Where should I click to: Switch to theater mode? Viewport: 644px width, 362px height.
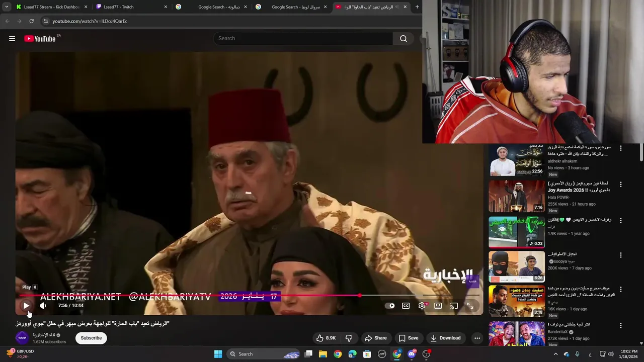438,306
